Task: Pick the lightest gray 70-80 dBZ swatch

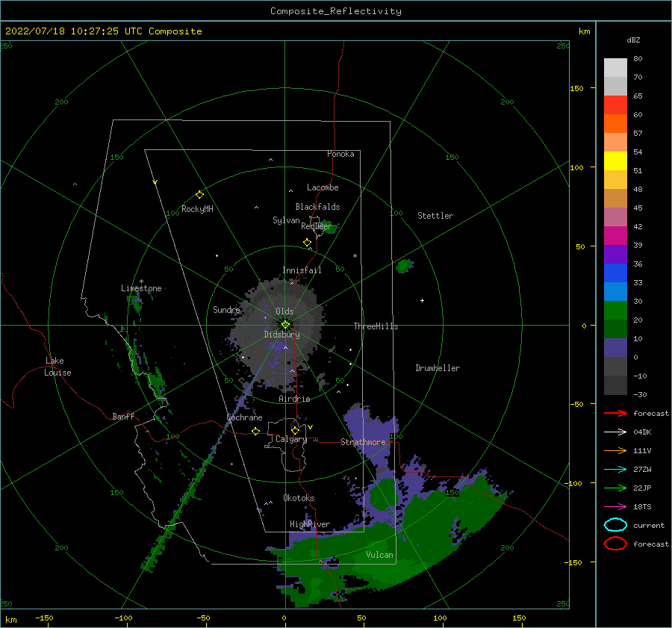Action: [615, 68]
